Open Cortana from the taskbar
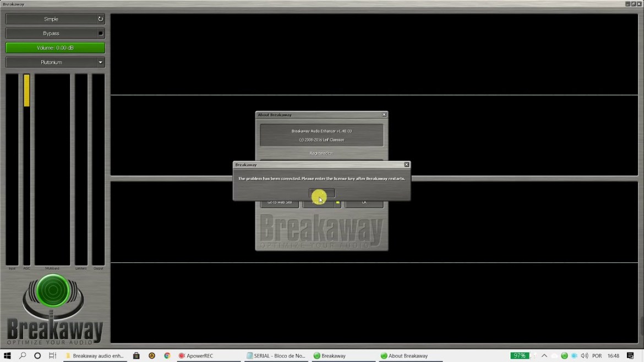The height and width of the screenshot is (362, 644). pos(37,356)
